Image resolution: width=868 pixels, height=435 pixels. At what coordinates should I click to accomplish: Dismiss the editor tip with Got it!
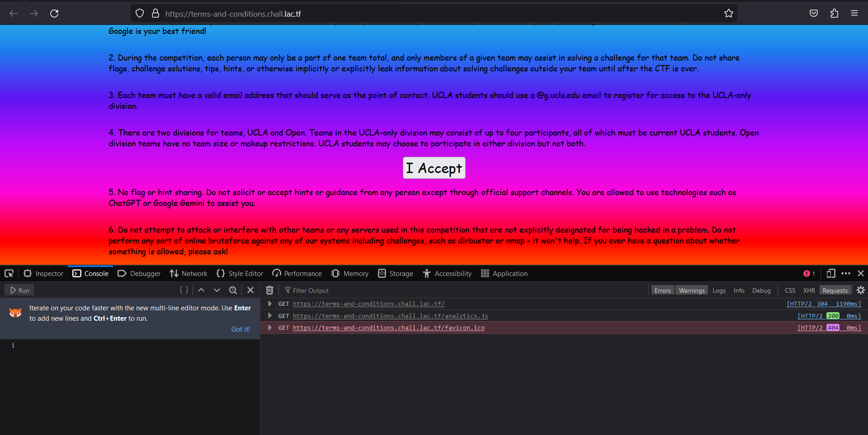[241, 329]
